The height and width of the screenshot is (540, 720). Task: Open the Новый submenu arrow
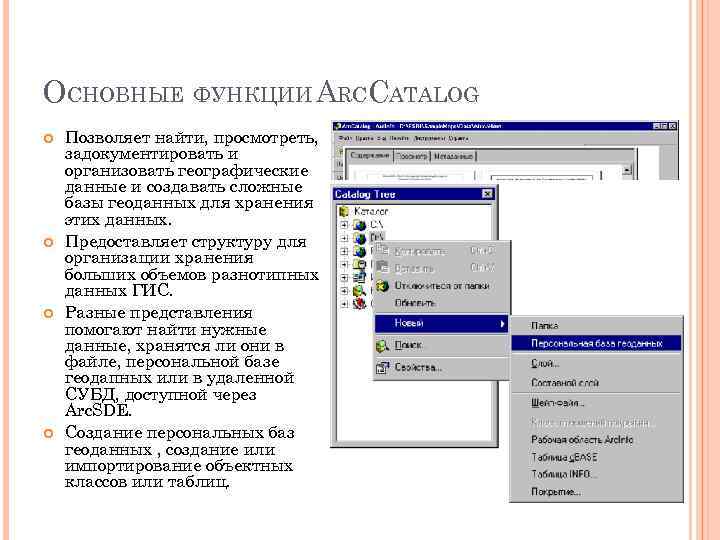coord(503,324)
